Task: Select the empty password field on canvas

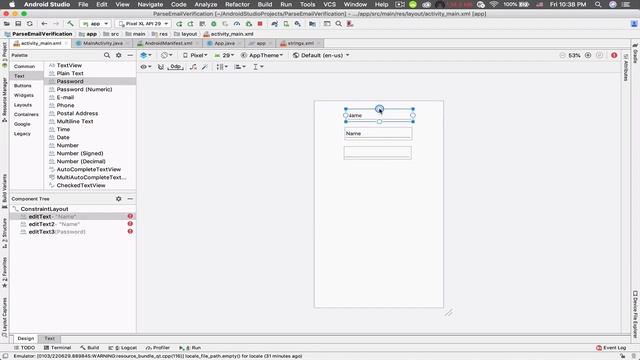Action: [x=378, y=153]
